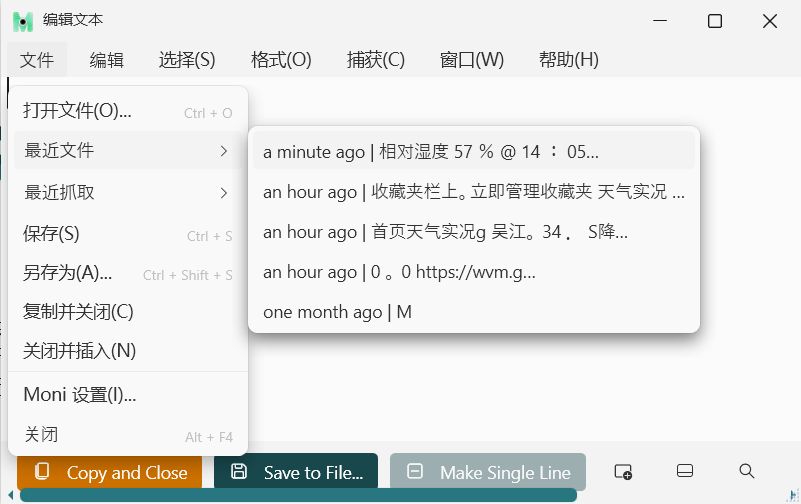Click the horizontal scrollbar at the bottom
This screenshot has height=504, width=801.
[x=298, y=496]
